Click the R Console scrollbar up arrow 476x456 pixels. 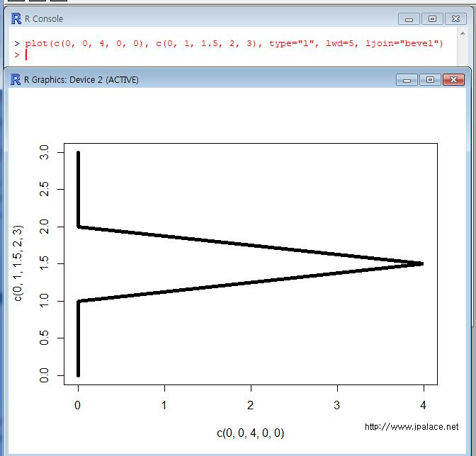pos(463,33)
